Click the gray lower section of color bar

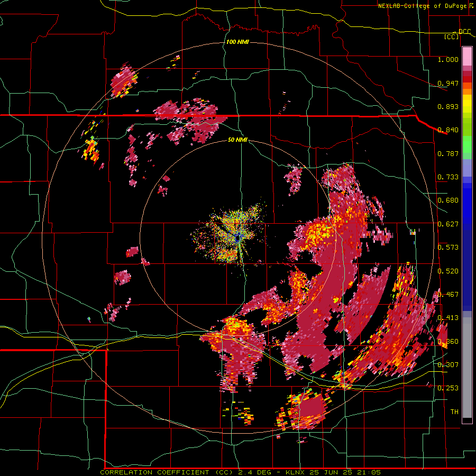tap(467, 368)
